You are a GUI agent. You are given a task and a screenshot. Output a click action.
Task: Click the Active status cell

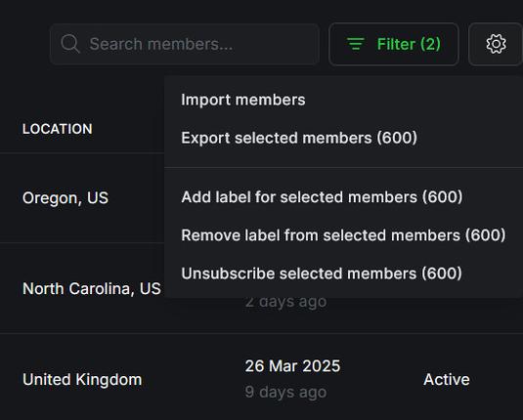click(447, 379)
